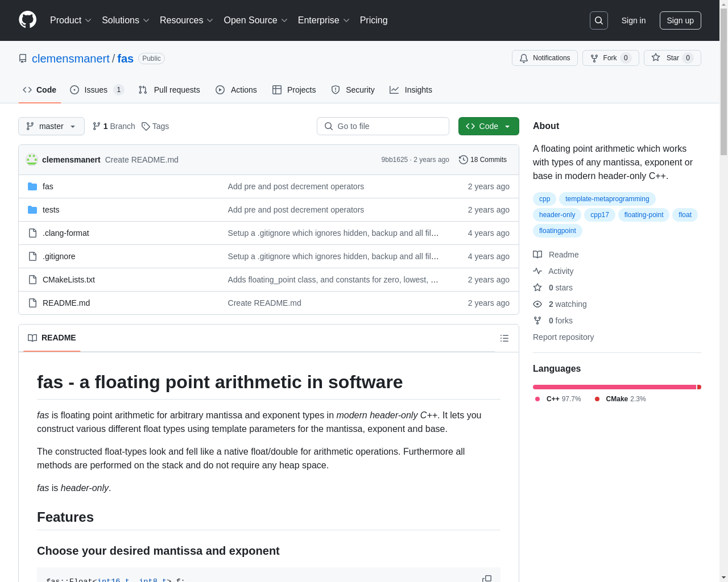728x582 pixels.
Task: Click the .gitignore file icon
Action: click(x=32, y=256)
